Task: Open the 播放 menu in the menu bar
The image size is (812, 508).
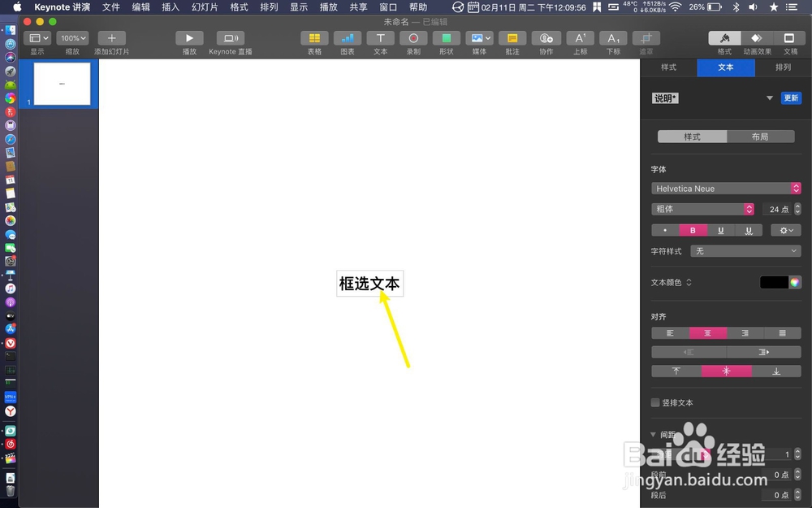Action: coord(327,7)
